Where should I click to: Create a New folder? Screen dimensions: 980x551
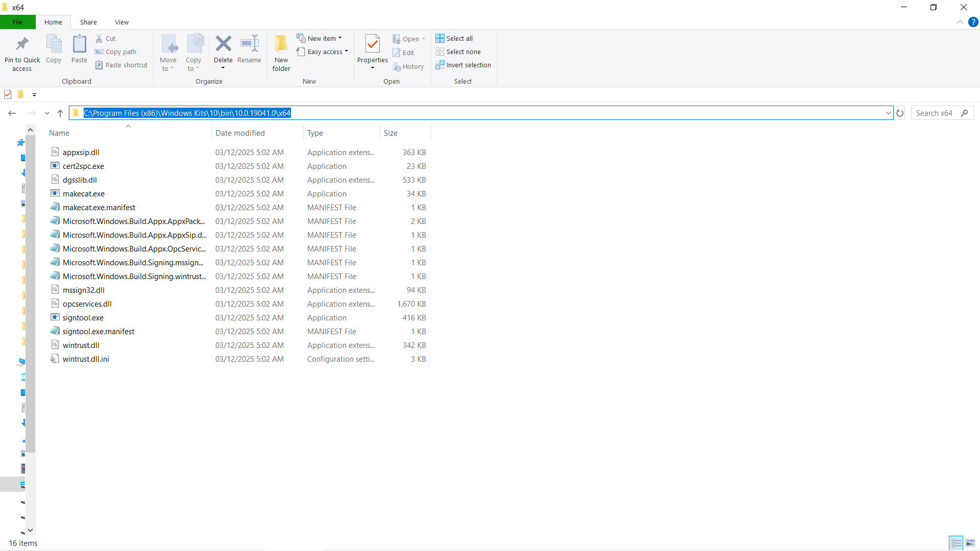tap(281, 52)
